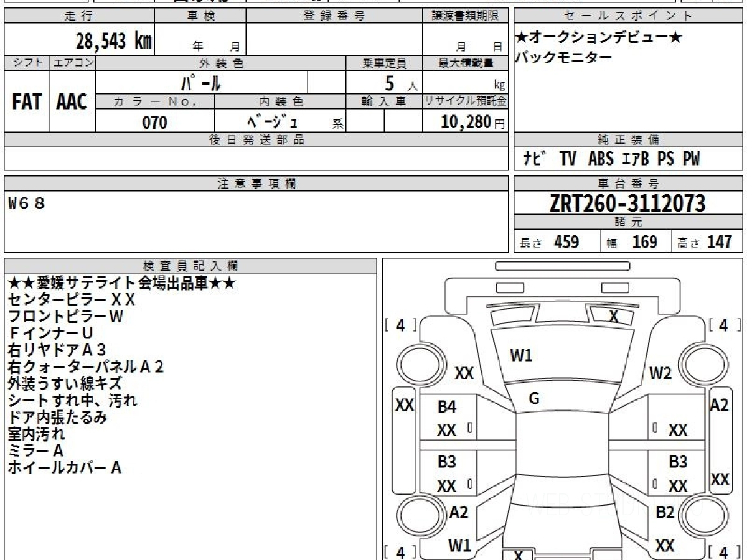Click the パール exterior color field

point(202,82)
